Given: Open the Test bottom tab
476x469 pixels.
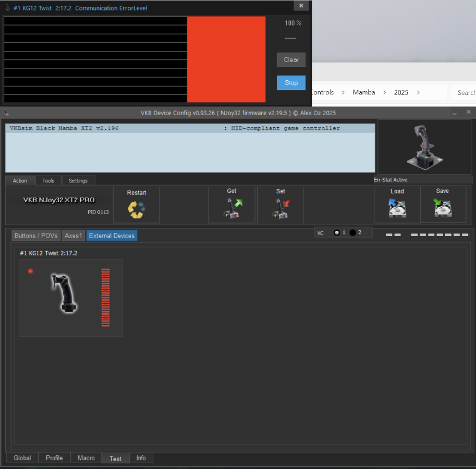Looking at the screenshot, I should (x=115, y=459).
